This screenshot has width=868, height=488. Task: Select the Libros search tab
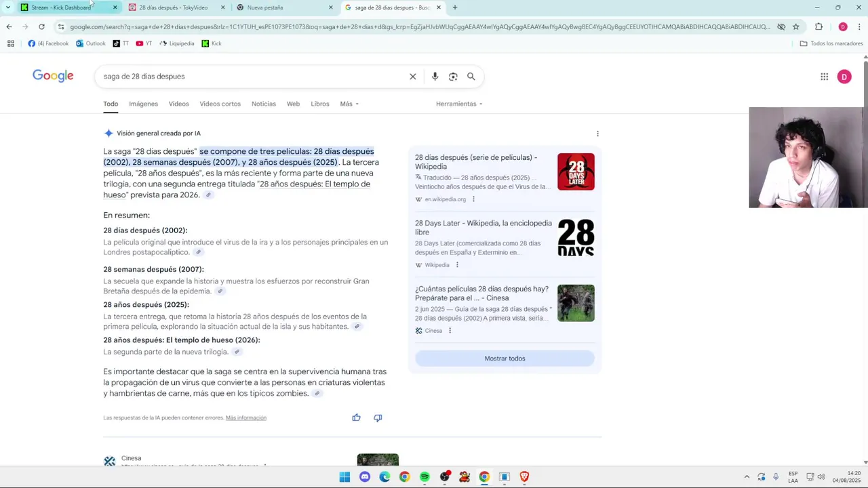click(320, 104)
